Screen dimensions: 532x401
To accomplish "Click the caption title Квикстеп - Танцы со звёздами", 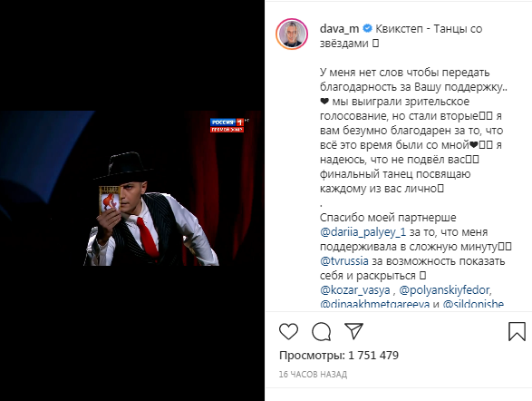I will (x=401, y=36).
